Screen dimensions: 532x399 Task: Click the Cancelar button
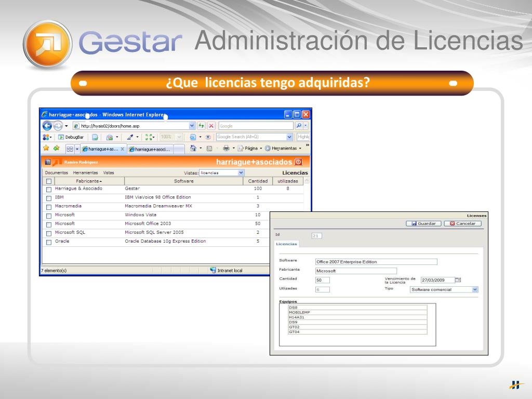click(462, 223)
